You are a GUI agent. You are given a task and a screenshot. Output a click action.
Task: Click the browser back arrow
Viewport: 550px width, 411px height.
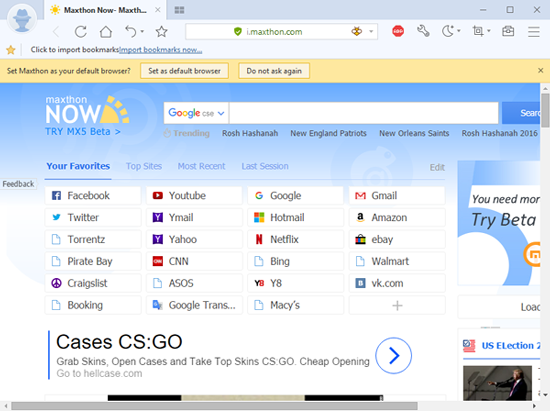[56, 32]
